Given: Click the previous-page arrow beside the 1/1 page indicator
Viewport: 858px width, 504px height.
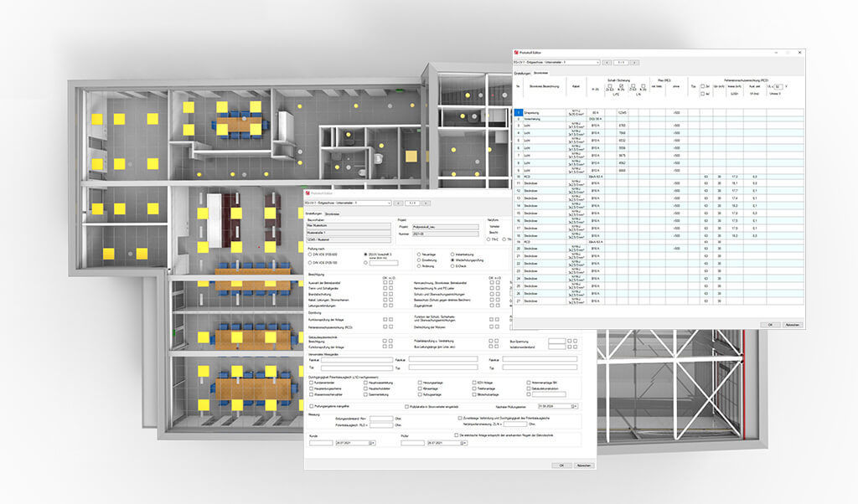Looking at the screenshot, I should click(400, 203).
